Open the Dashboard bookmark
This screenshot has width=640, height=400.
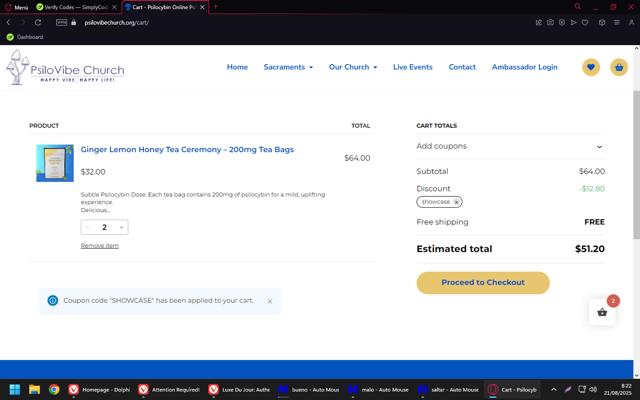click(25, 37)
